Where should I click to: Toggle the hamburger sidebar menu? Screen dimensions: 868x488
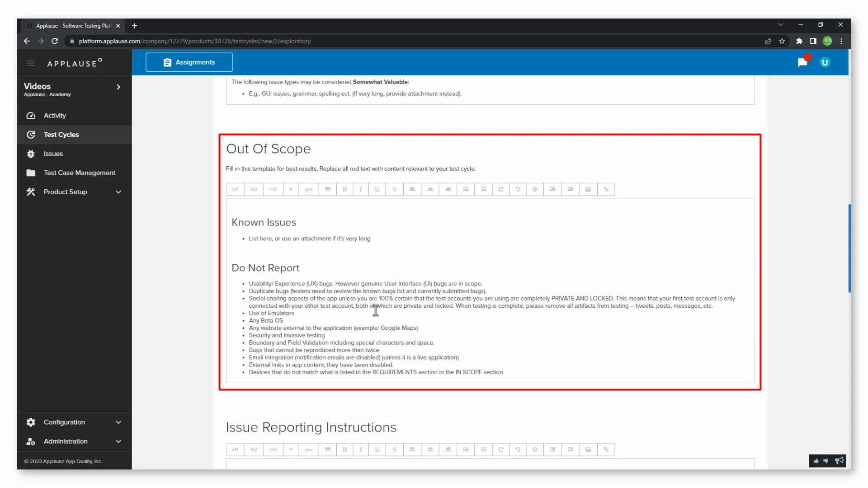coord(31,63)
